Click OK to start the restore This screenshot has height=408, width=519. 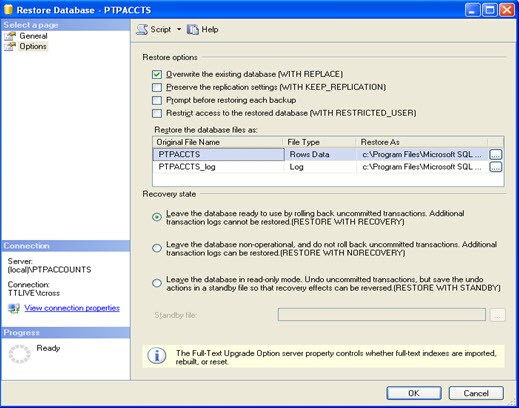(x=414, y=393)
